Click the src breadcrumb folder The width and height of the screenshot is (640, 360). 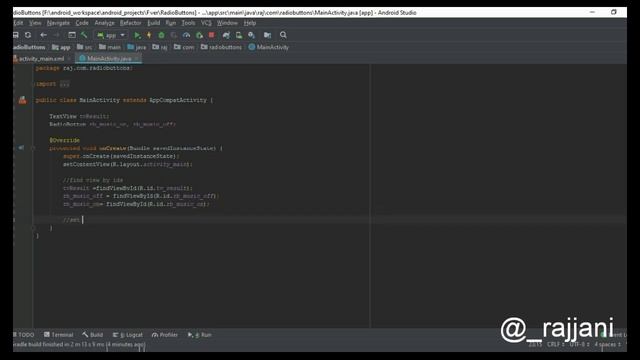[84, 47]
